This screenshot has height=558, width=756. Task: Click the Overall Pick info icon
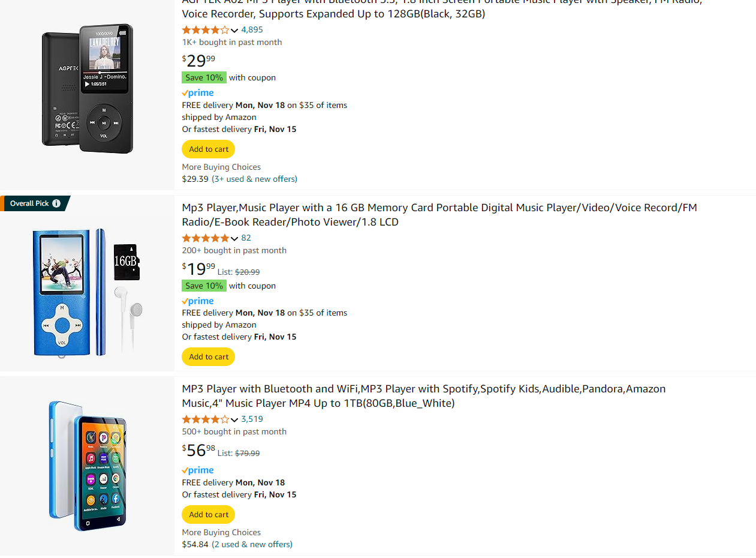pos(56,203)
